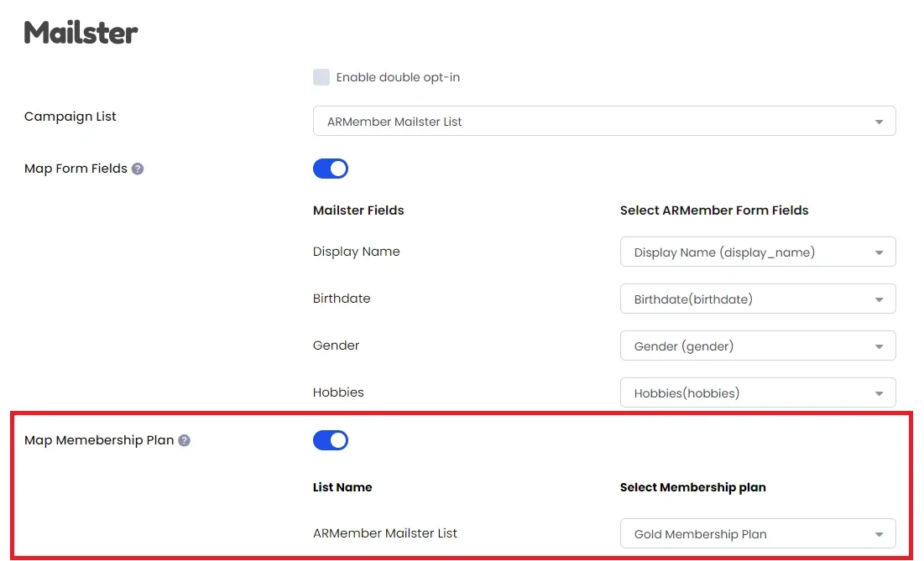Open the Hobbies field mapping dropdown
The width and height of the screenshot is (924, 561).
click(x=758, y=392)
